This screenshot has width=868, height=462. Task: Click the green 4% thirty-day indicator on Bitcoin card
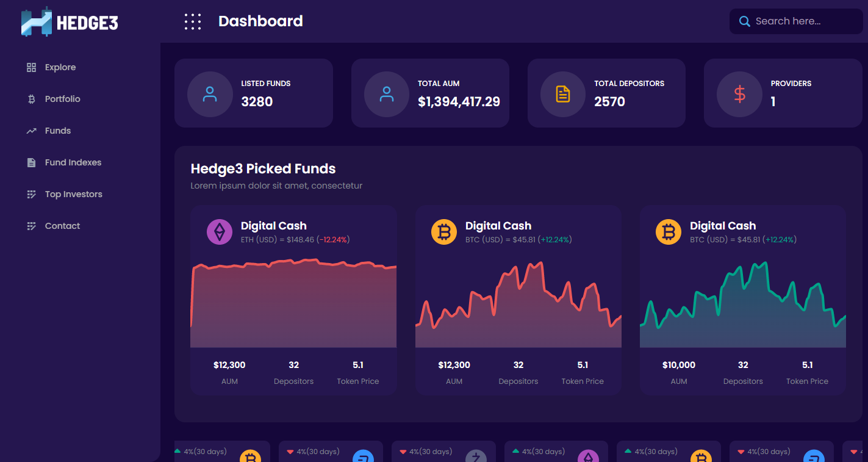click(x=201, y=451)
